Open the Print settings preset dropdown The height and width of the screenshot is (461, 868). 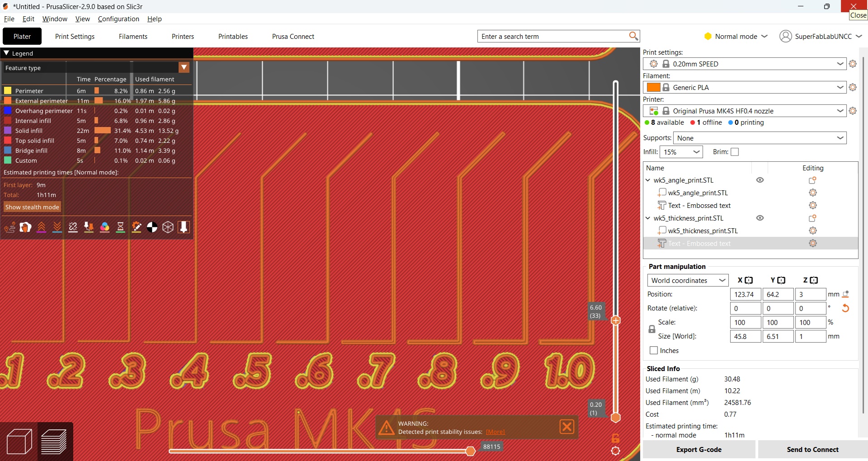(x=840, y=64)
